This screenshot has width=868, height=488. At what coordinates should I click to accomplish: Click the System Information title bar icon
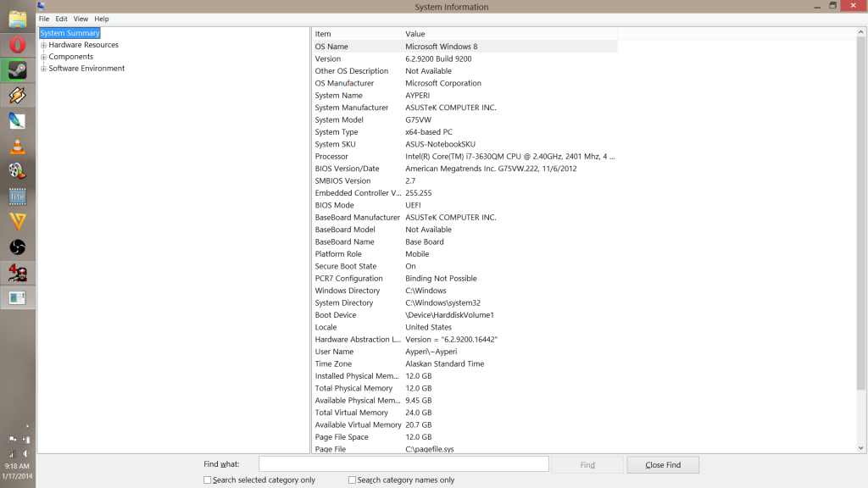(41, 6)
